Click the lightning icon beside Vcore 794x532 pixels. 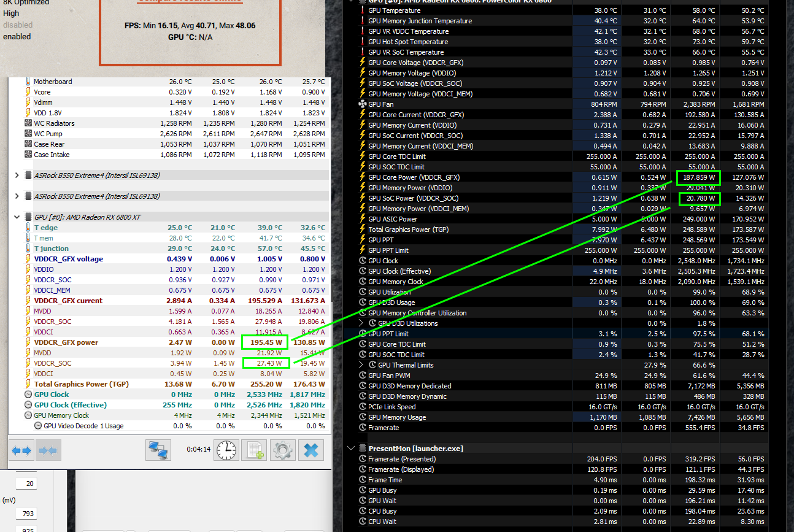(x=28, y=92)
